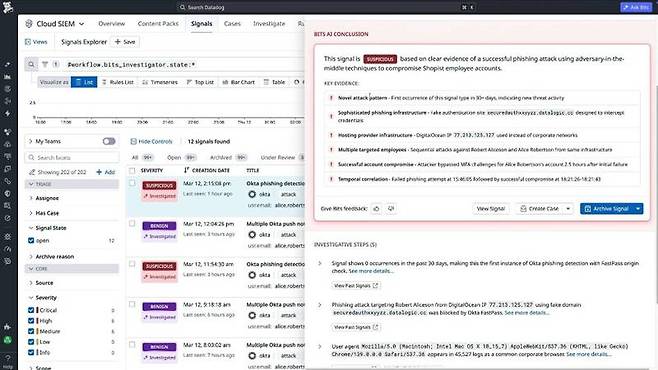Collapse the TRIAGE facet group
Viewport: 658px width, 370px height.
[31, 184]
